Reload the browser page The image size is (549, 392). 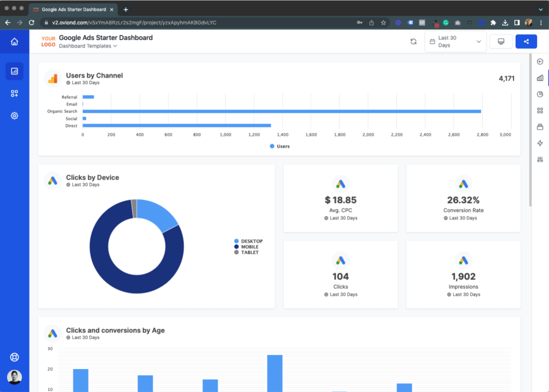point(32,22)
